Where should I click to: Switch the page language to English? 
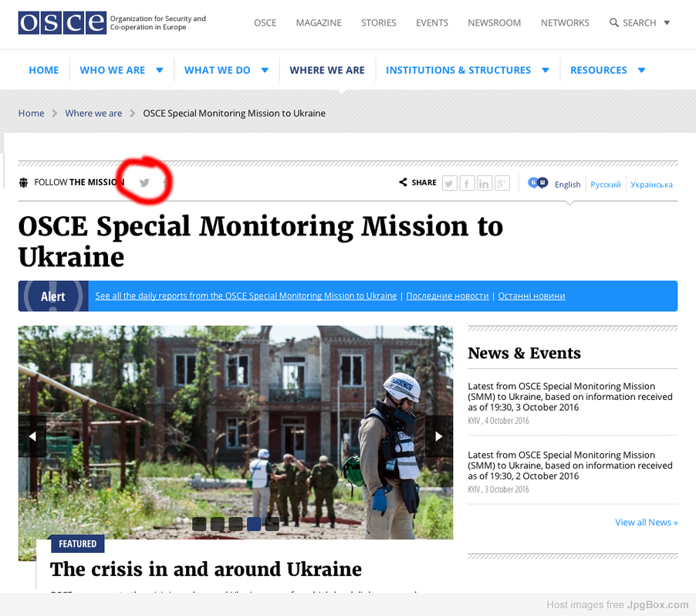tap(568, 184)
